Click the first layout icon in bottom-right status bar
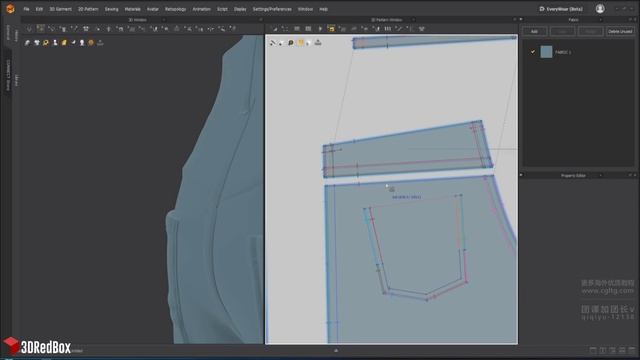The height and width of the screenshot is (360, 640). (x=593, y=351)
